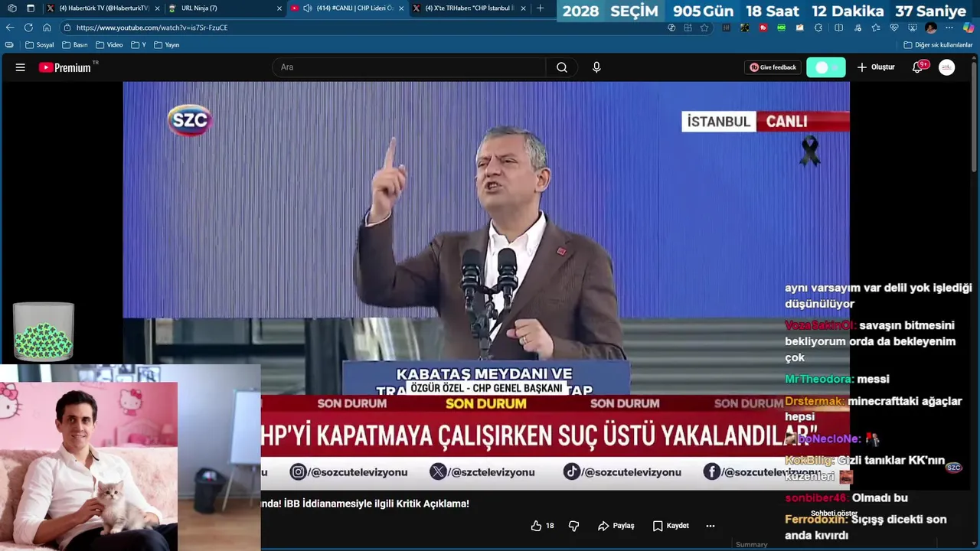Viewport: 980px width, 551px height.
Task: Click chat username Drstermak
Action: [815, 401]
